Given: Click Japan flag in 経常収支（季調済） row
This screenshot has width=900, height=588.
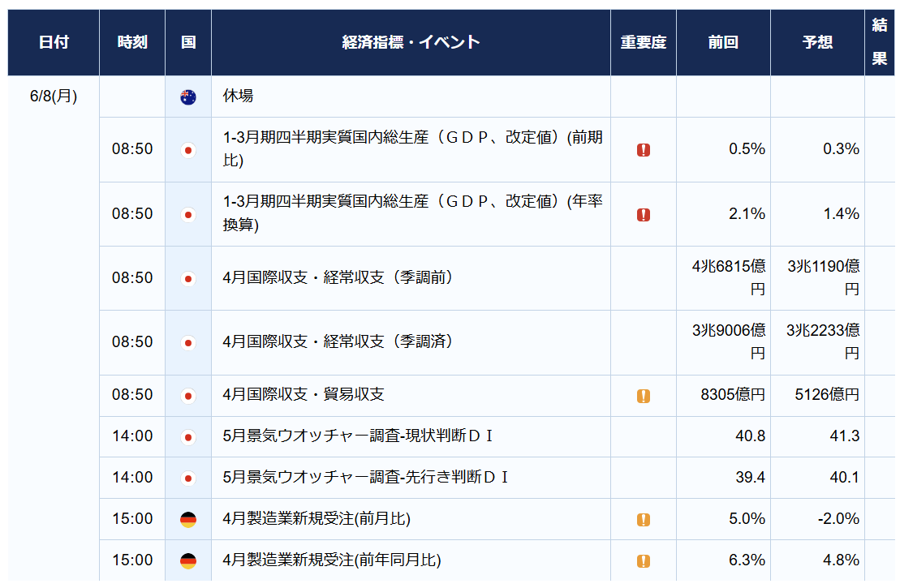Looking at the screenshot, I should click(x=187, y=343).
